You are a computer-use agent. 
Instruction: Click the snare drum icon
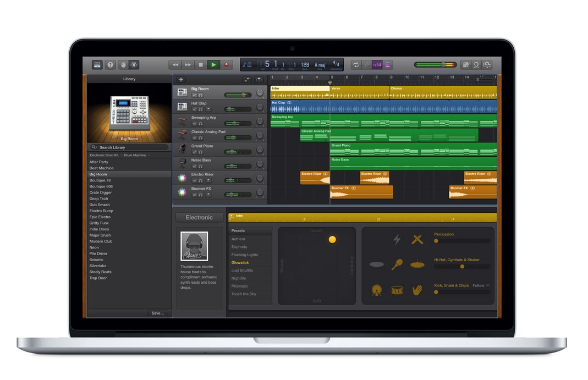pyautogui.click(x=397, y=290)
